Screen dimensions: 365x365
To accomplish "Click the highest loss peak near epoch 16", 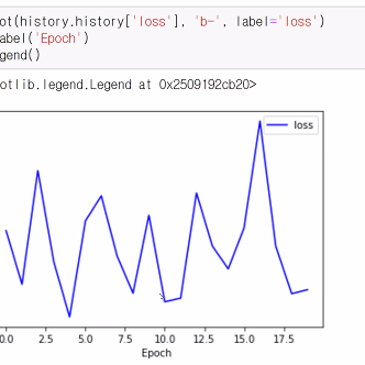I will point(260,122).
